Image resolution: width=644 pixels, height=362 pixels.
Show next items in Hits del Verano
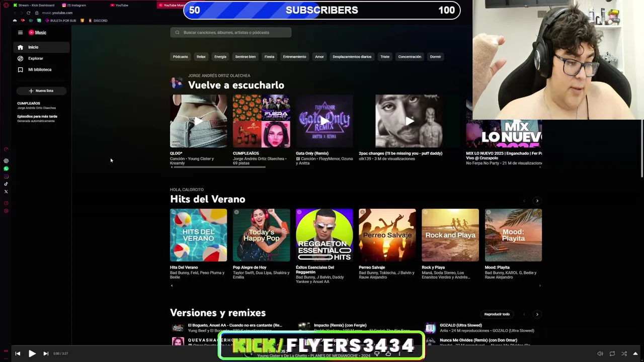tap(537, 201)
